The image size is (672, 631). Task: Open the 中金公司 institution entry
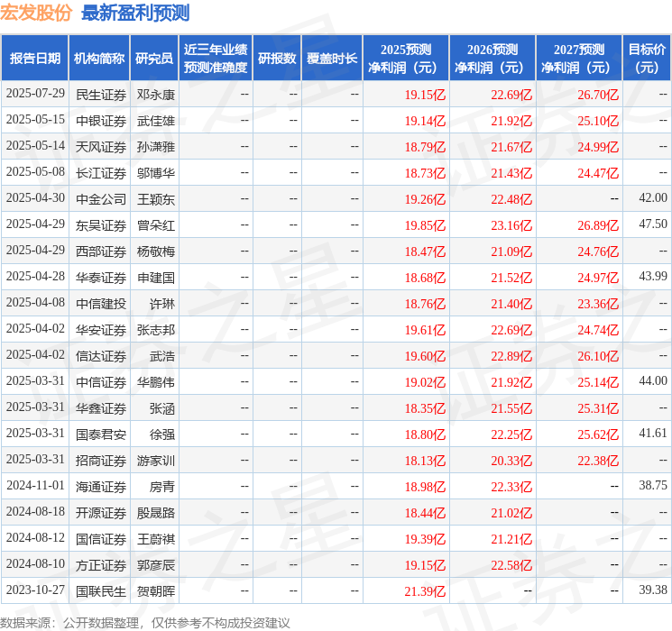click(101, 199)
